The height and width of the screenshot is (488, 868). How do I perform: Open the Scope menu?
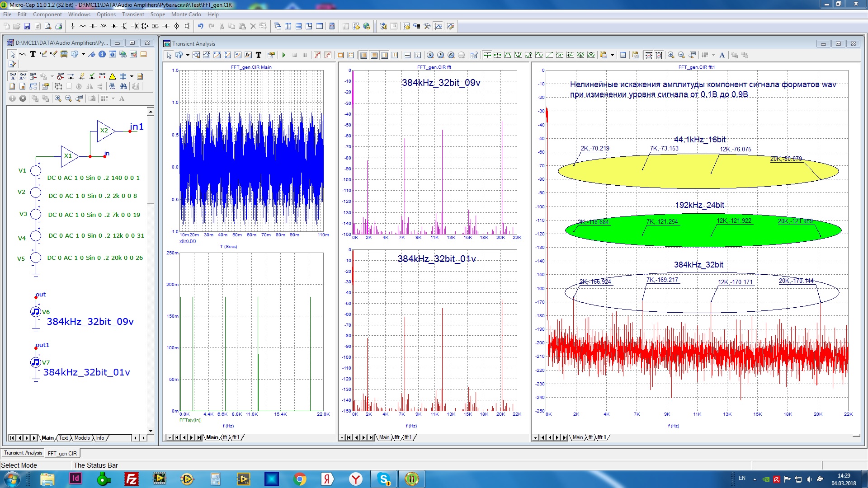point(157,14)
